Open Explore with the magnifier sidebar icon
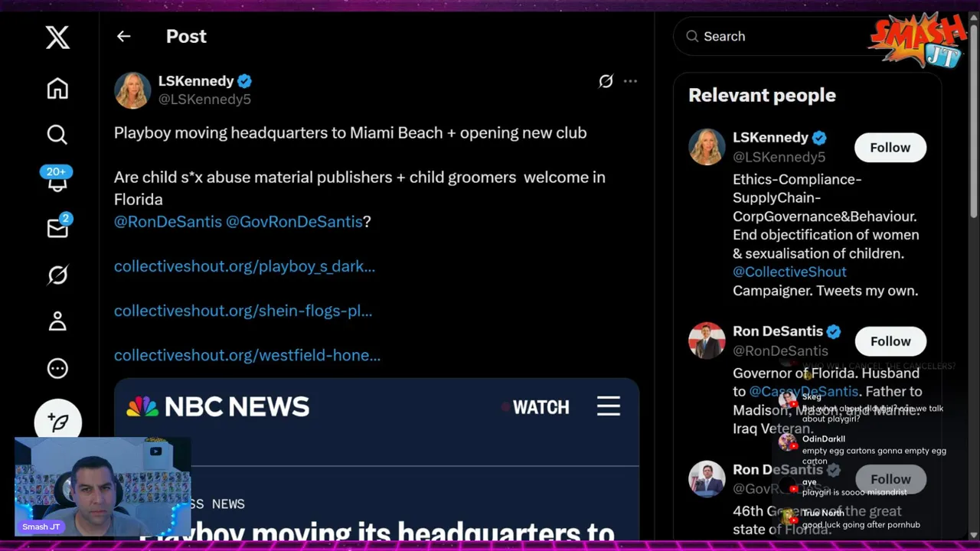 [x=57, y=135]
